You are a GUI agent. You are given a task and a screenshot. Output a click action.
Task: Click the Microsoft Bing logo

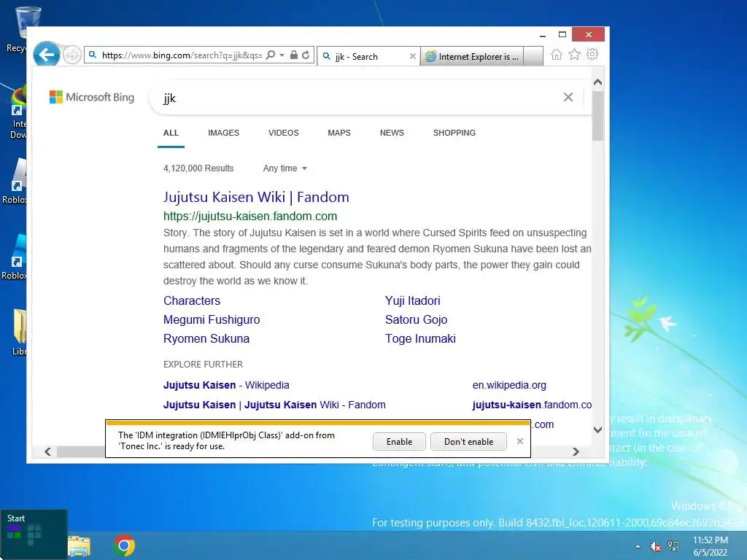[92, 97]
